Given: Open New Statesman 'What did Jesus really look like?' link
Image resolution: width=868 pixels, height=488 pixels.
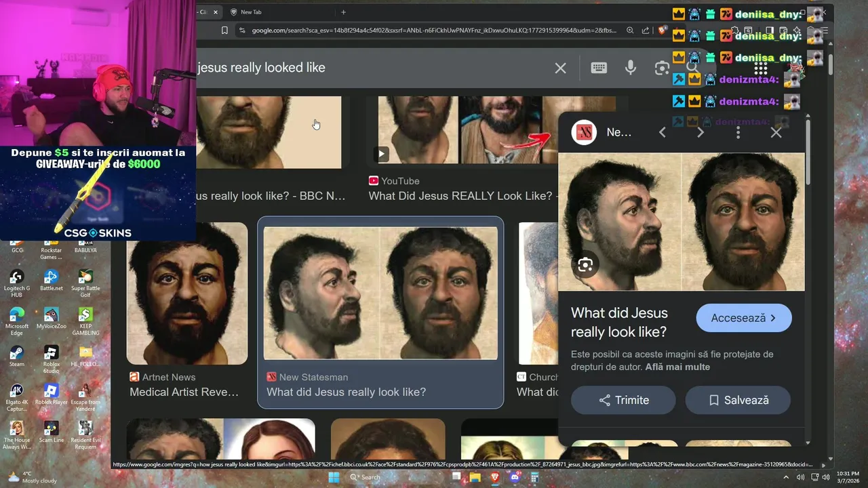Looking at the screenshot, I should pos(346,392).
